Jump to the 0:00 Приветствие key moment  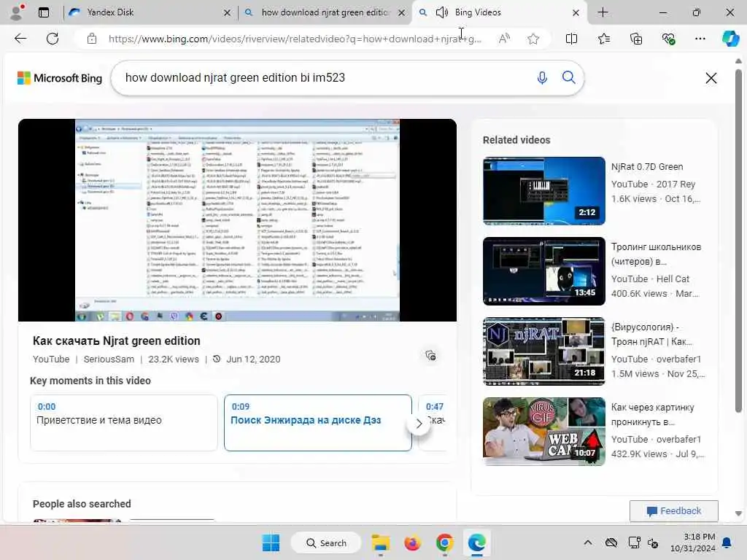click(x=124, y=422)
